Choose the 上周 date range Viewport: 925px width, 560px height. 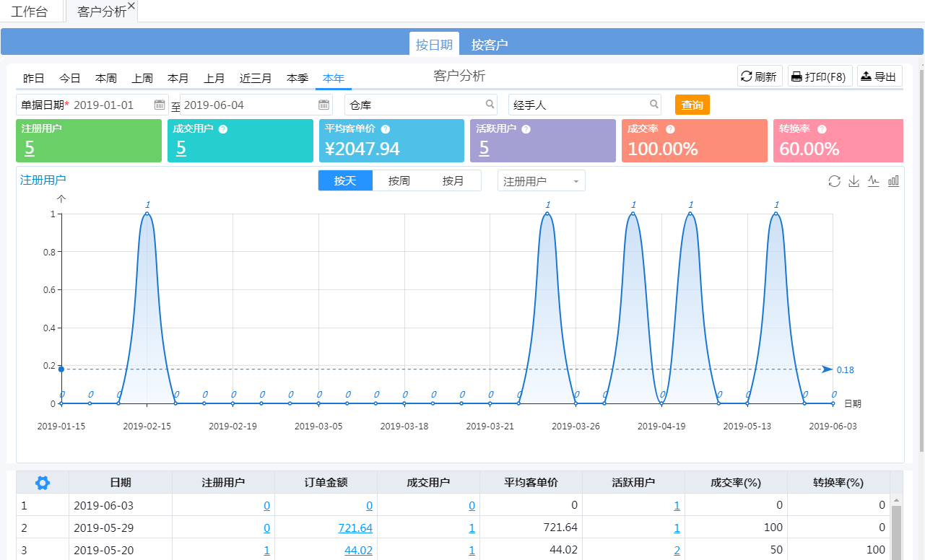(x=142, y=78)
